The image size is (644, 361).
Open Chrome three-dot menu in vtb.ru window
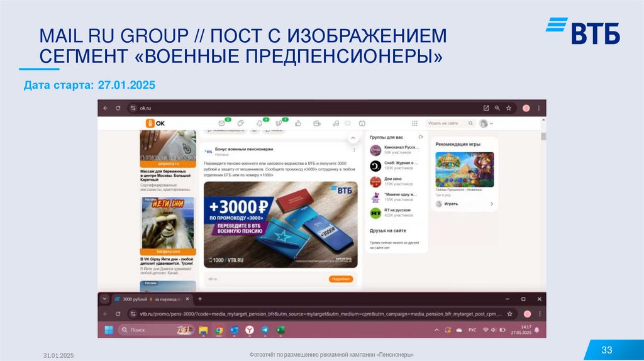coord(540,314)
